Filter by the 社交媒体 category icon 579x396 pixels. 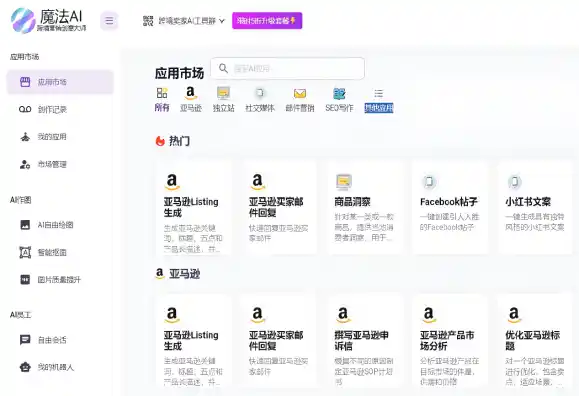pos(260,93)
